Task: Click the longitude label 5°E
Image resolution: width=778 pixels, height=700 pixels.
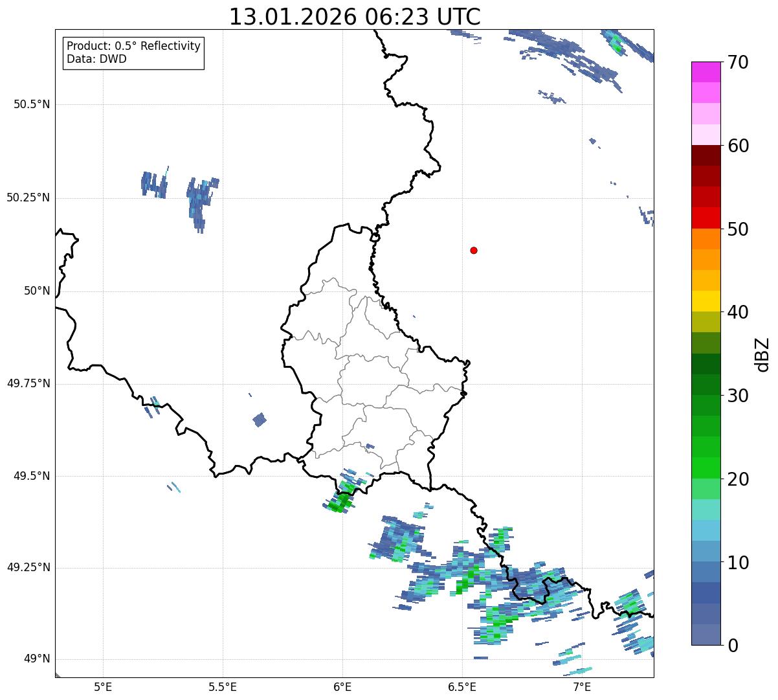Action: point(103,687)
